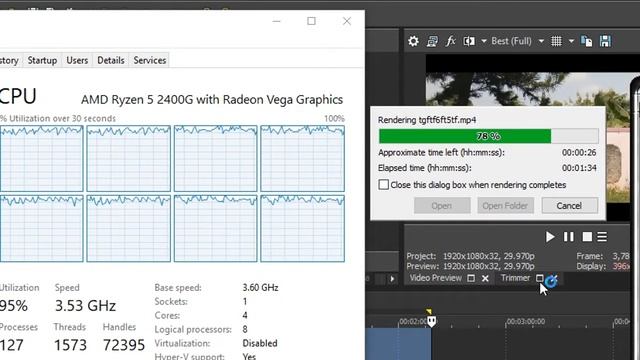Click the Speed value 3.53 GHz
This screenshot has width=640, height=360.
85,306
